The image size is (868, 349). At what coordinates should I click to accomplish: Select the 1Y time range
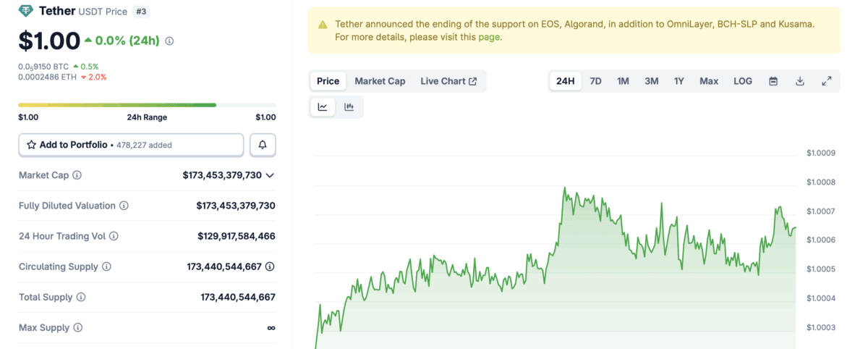(679, 81)
